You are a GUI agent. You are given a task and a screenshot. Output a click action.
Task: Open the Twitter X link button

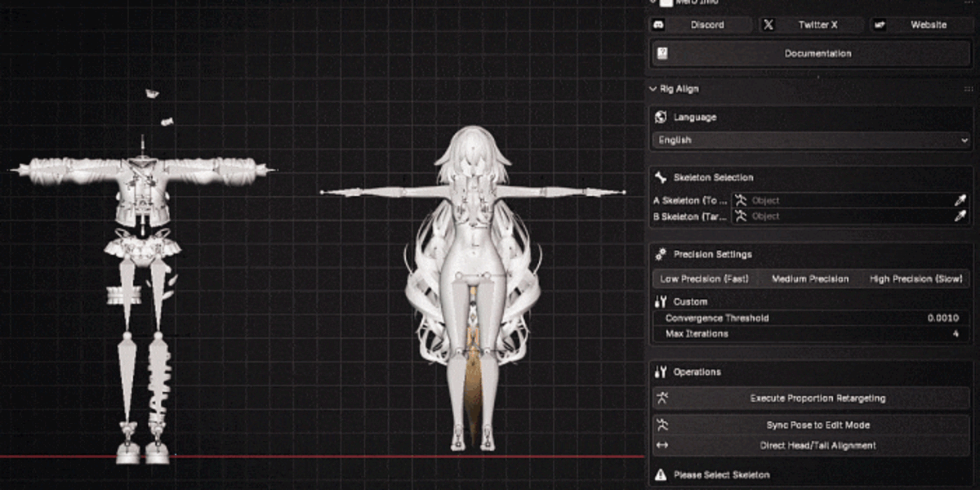click(811, 25)
